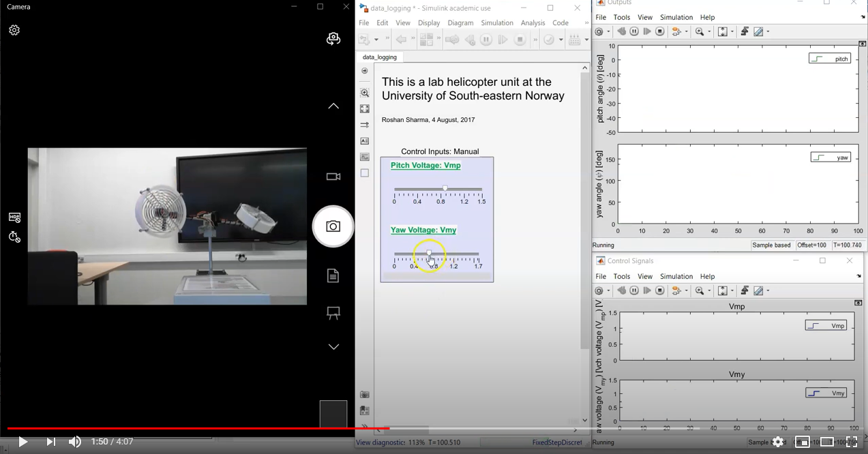Seek on the red video progress bar

[x=198, y=428]
